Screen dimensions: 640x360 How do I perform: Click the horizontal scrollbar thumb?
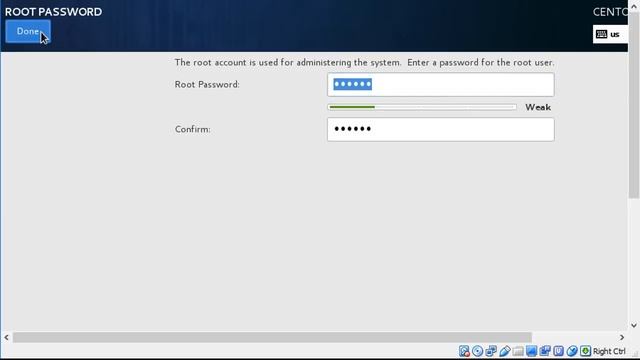pyautogui.click(x=272, y=338)
